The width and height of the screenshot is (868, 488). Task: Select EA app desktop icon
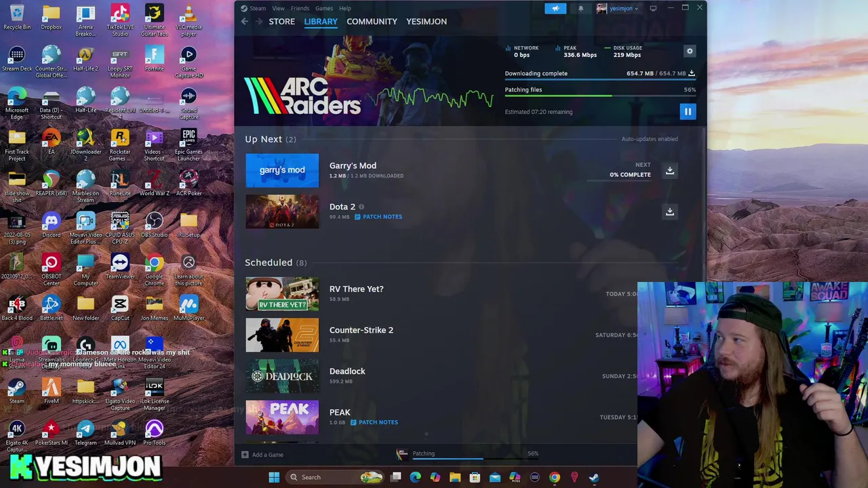click(x=51, y=143)
